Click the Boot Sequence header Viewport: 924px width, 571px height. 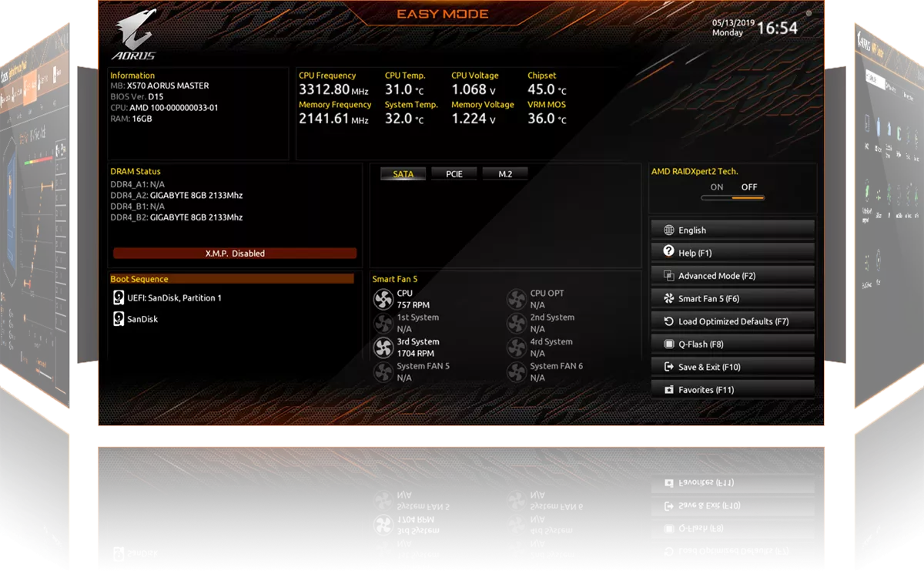(232, 279)
